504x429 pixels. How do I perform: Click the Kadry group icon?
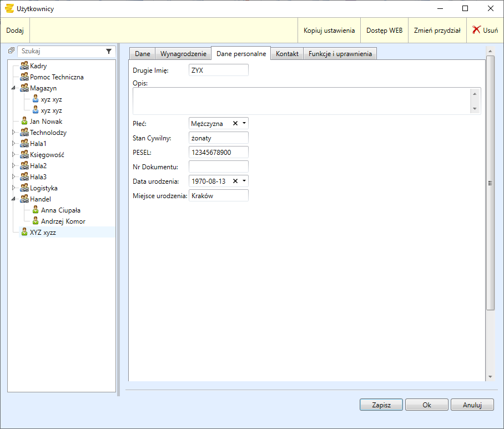click(24, 66)
